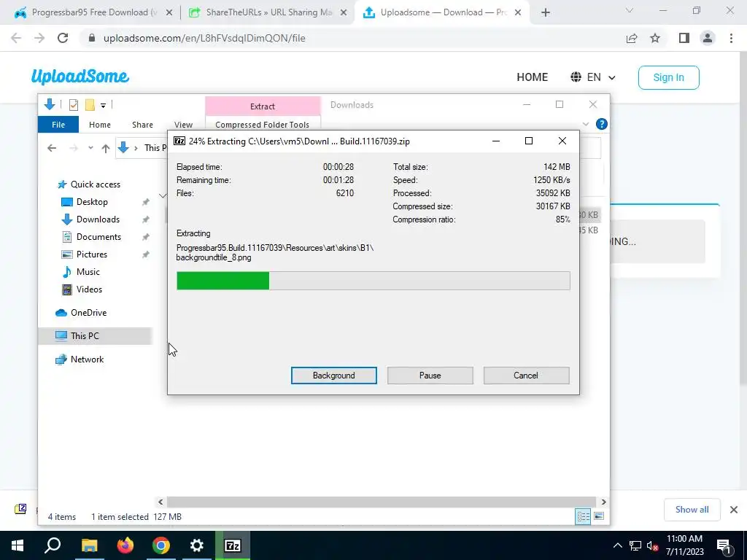747x560 pixels.
Task: Open Windows Start menu
Action: point(18,545)
